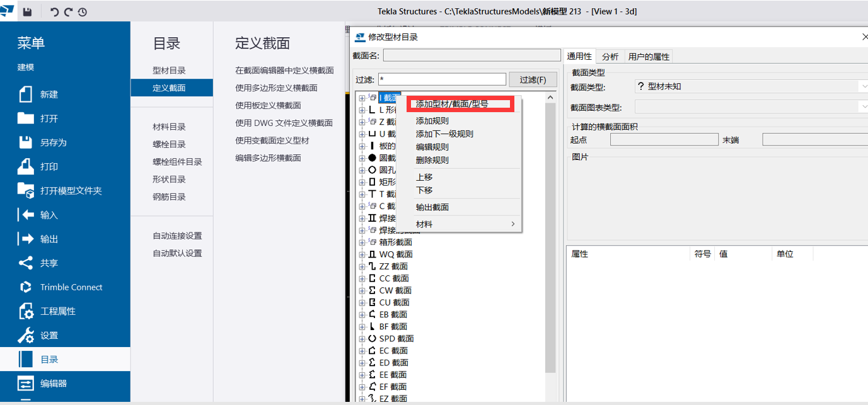Open 形状目录 in catalog list
868x405 pixels.
(x=169, y=180)
